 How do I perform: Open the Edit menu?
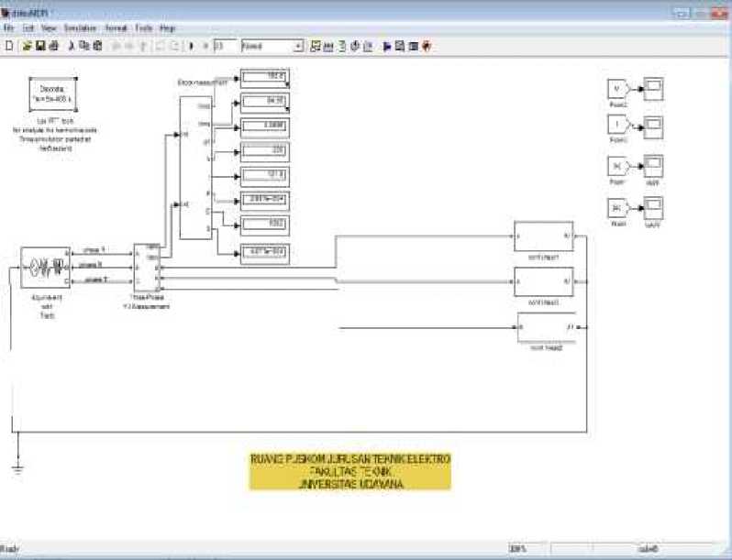coord(28,28)
